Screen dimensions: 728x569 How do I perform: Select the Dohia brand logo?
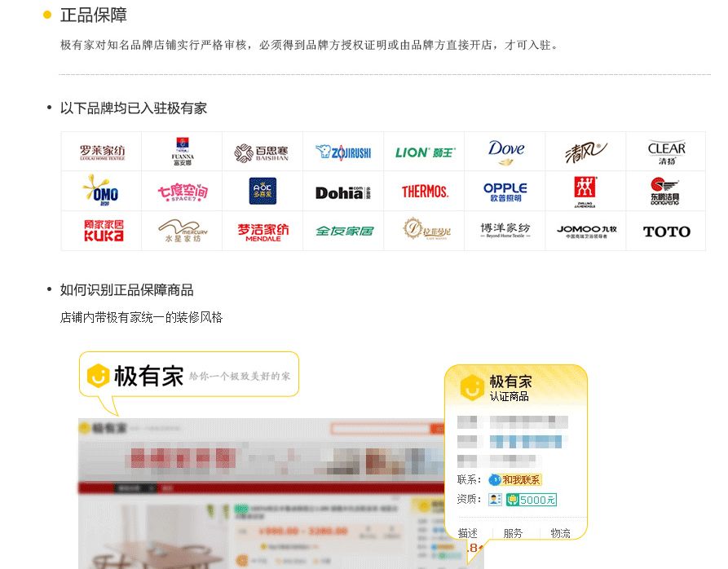[343, 192]
